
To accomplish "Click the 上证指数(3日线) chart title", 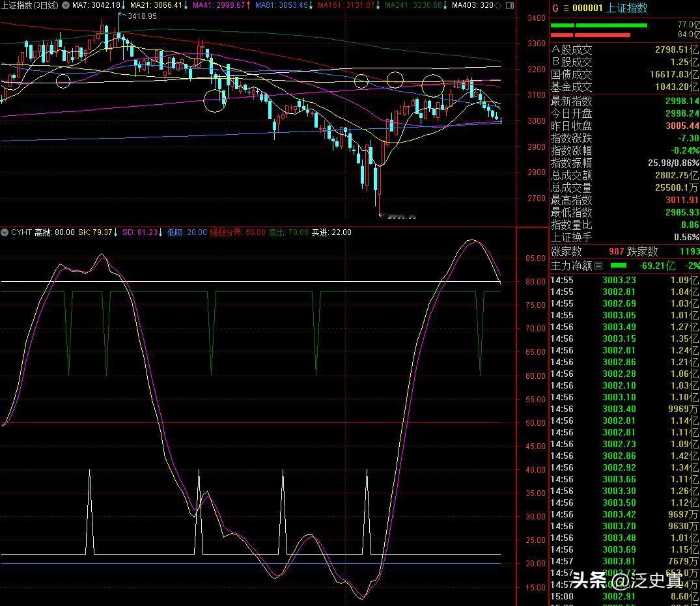I will (29, 5).
